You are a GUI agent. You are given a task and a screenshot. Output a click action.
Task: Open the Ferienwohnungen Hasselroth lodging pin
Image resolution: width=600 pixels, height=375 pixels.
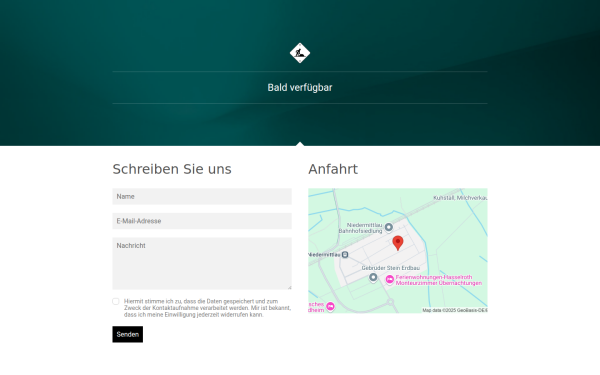click(x=390, y=280)
